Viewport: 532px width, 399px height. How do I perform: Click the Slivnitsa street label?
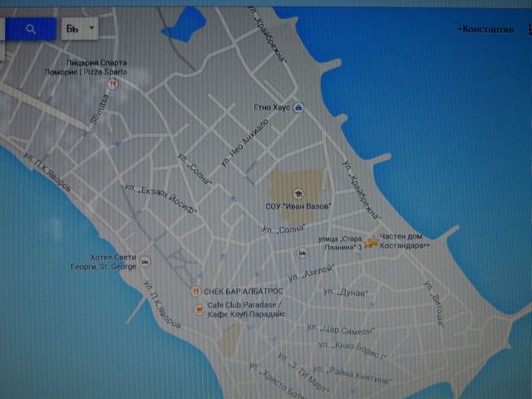click(100, 109)
